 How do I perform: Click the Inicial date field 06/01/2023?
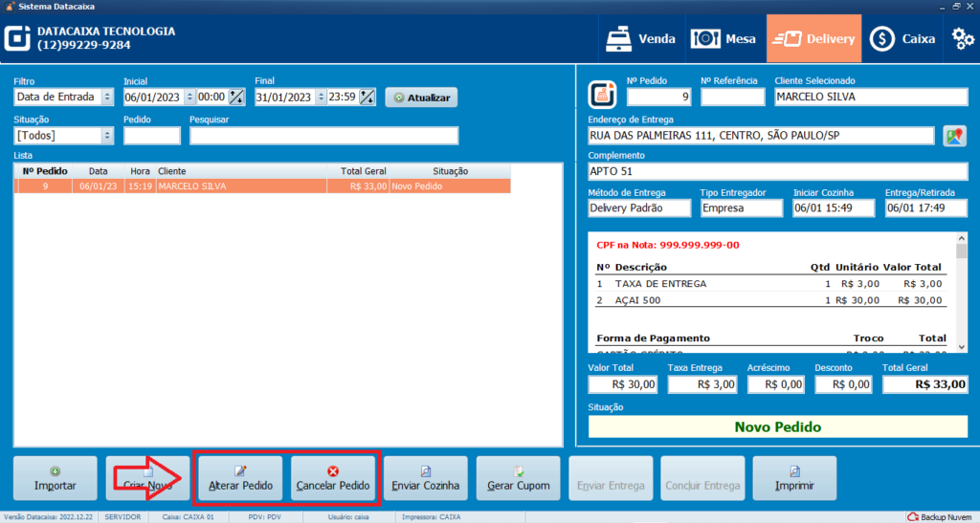point(154,98)
